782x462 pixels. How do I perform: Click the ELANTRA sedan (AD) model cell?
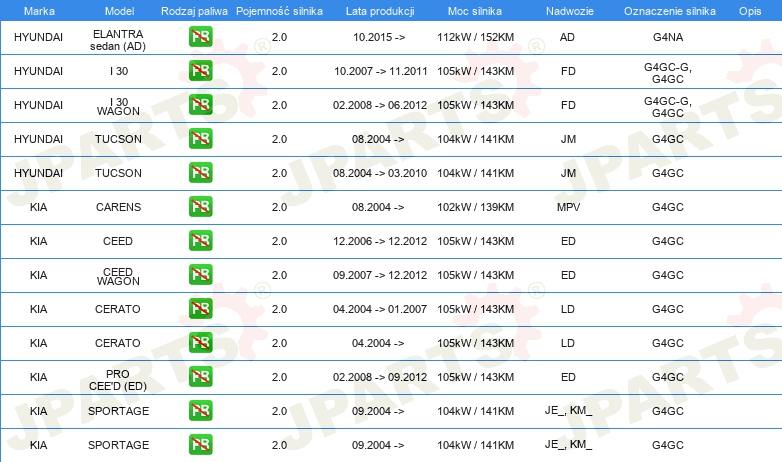click(118, 40)
